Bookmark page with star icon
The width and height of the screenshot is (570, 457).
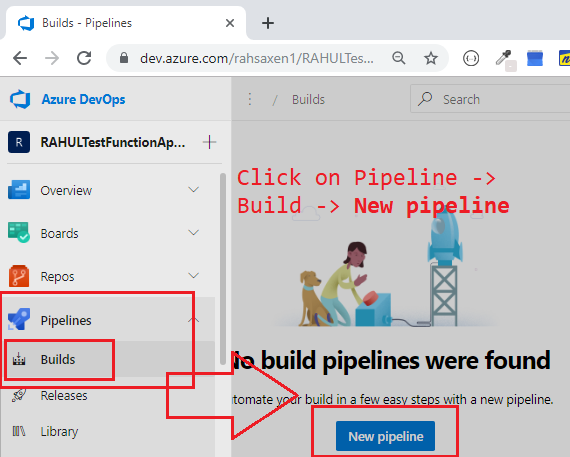(x=431, y=58)
